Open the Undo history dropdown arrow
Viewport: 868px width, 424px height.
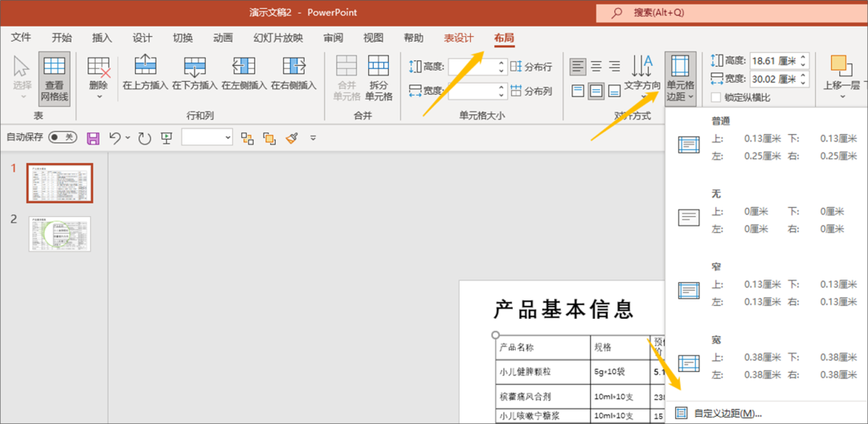pyautogui.click(x=128, y=137)
